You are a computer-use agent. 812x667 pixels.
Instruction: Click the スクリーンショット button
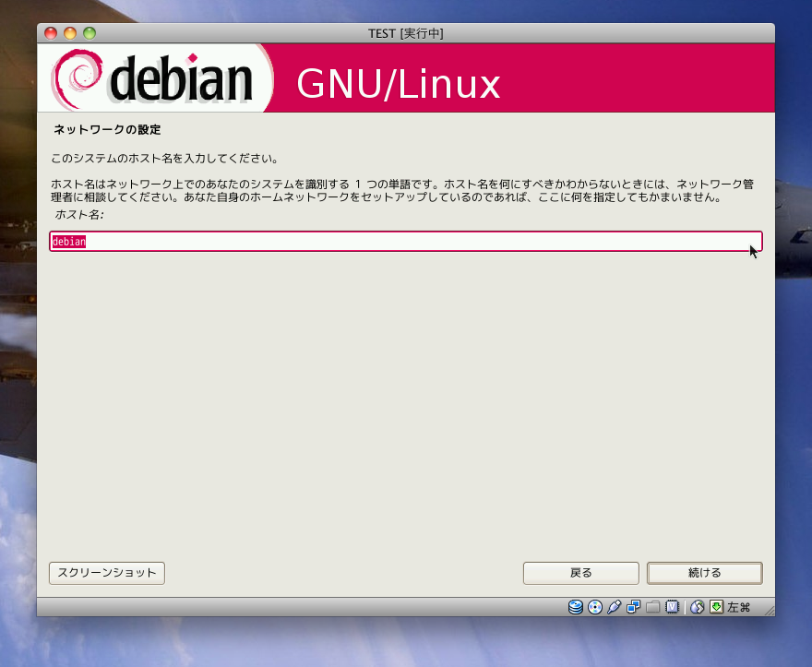coord(107,573)
